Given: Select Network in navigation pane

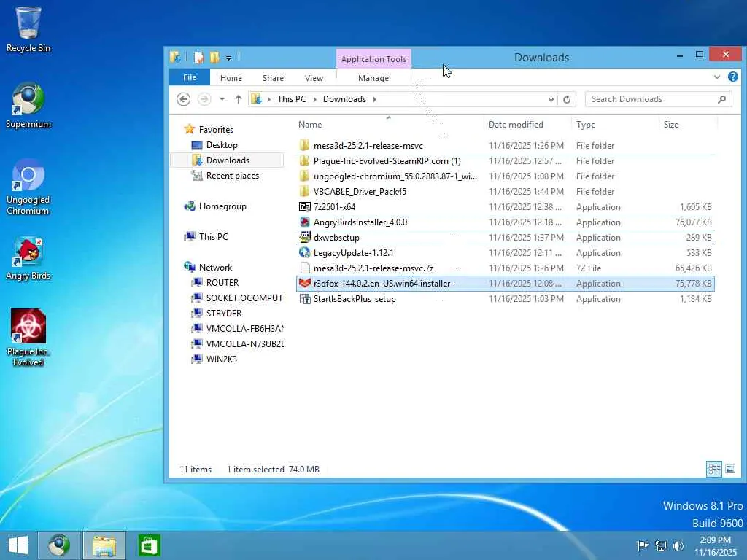Looking at the screenshot, I should 215,267.
